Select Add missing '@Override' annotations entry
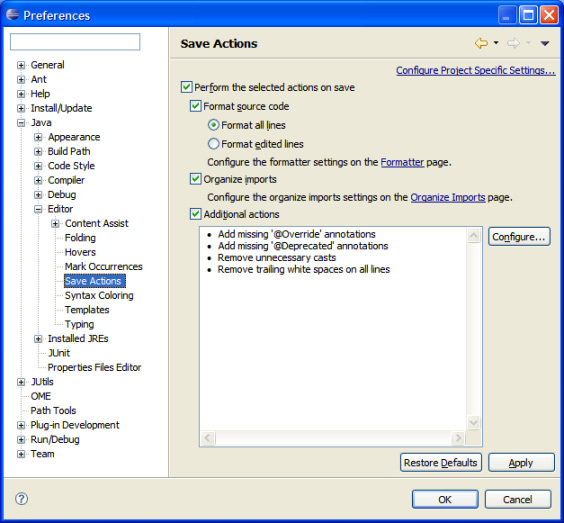This screenshot has width=564, height=523. point(296,234)
